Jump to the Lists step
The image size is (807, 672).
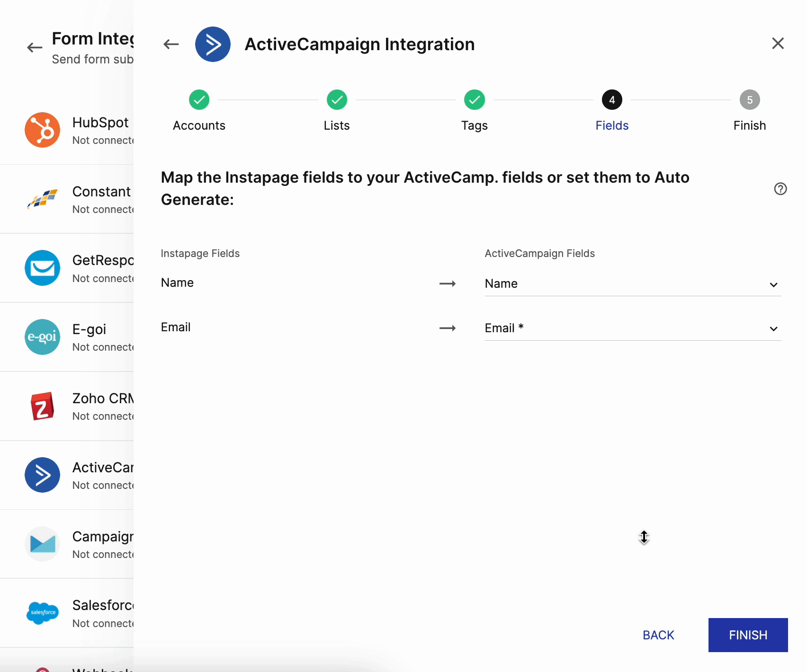click(337, 100)
